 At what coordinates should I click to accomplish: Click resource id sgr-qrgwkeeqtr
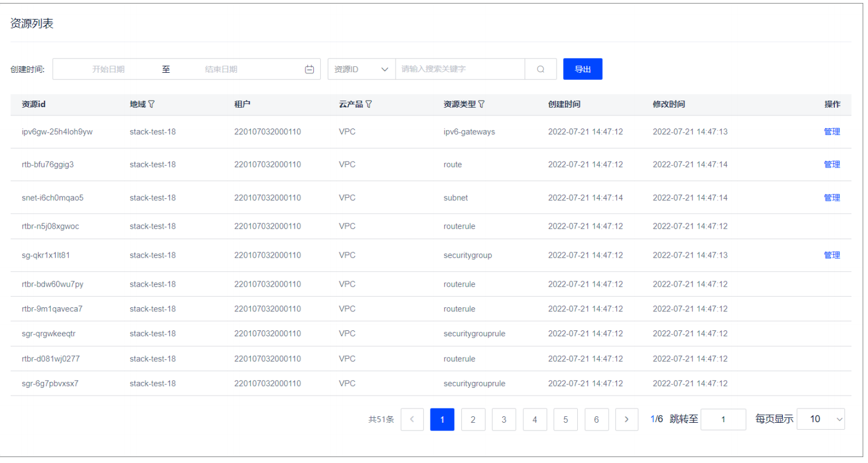[49, 334]
